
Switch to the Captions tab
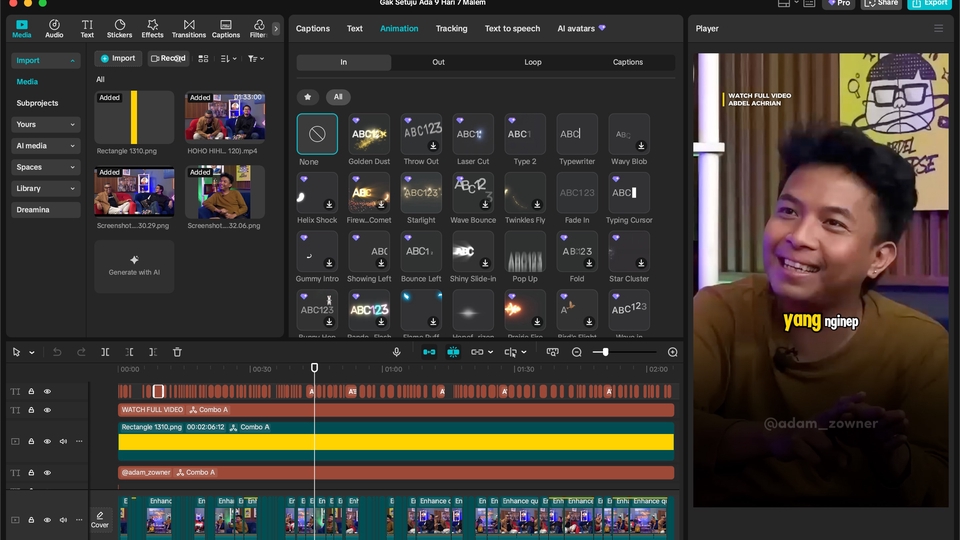coord(312,28)
